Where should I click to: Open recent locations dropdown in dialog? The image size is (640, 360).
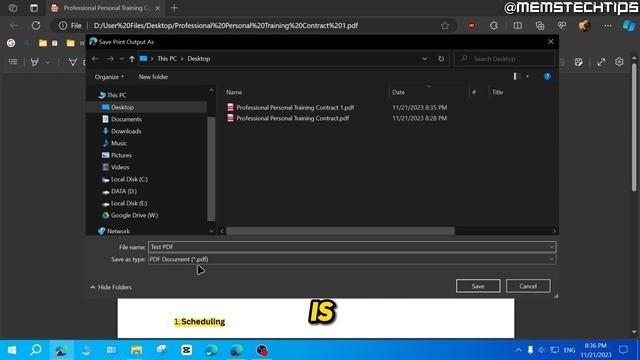(122, 59)
